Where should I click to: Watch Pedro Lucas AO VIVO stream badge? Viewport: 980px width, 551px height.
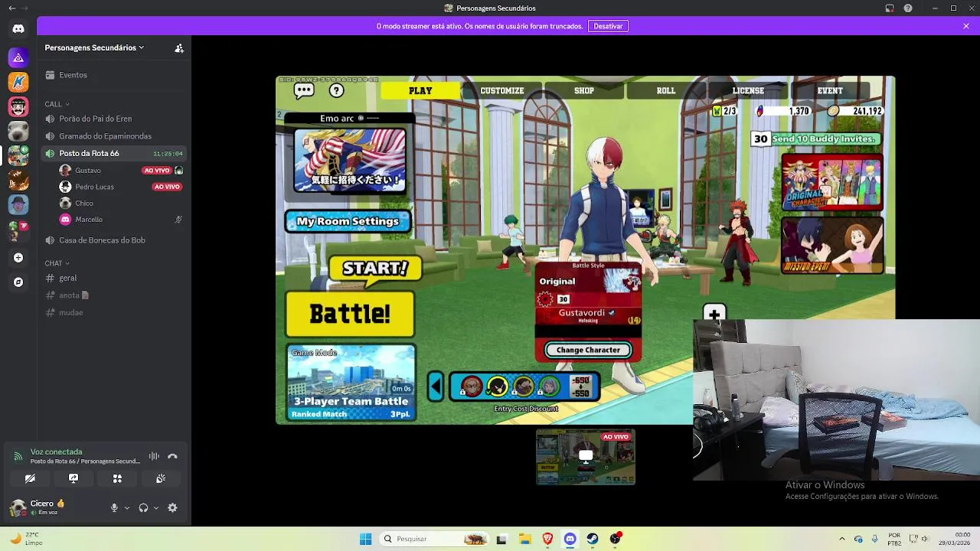167,187
